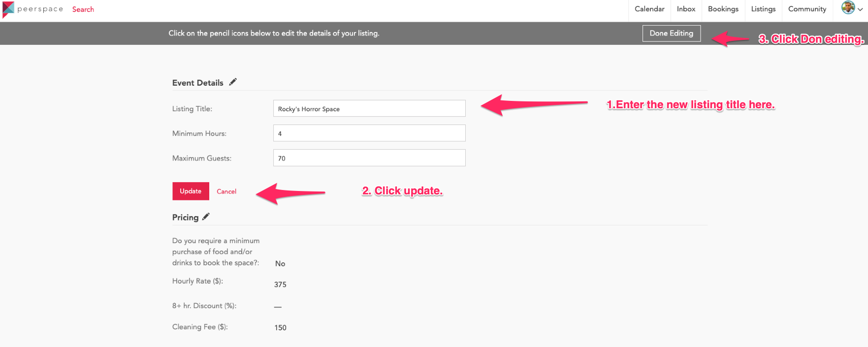Viewport: 868px width, 347px height.
Task: Click the Peerspace logo icon
Action: [x=8, y=9]
